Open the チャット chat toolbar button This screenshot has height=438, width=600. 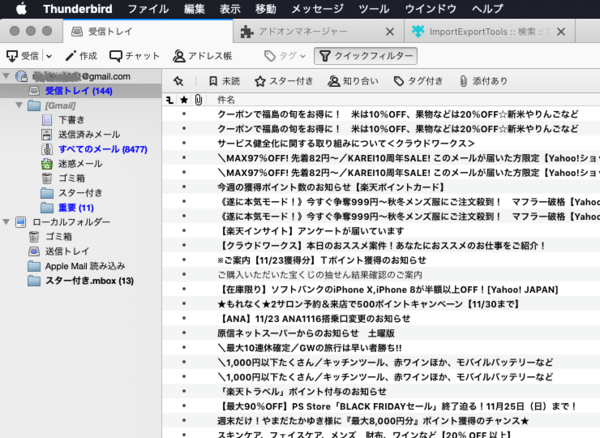[136, 56]
